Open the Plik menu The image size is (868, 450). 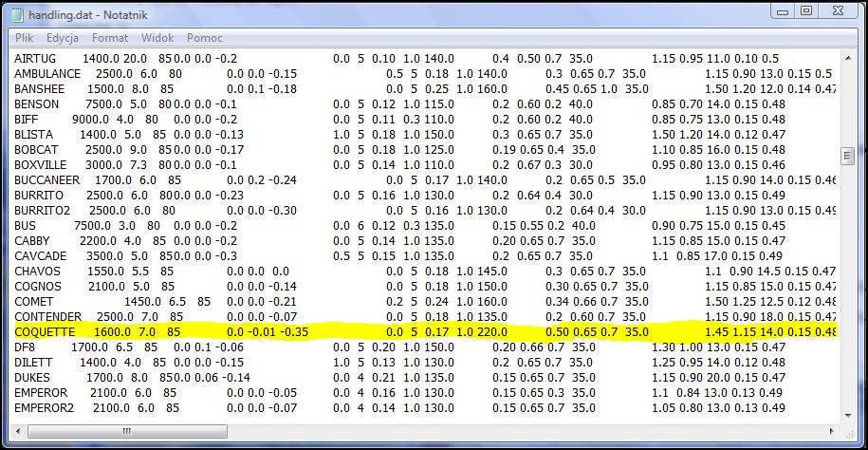tap(25, 38)
